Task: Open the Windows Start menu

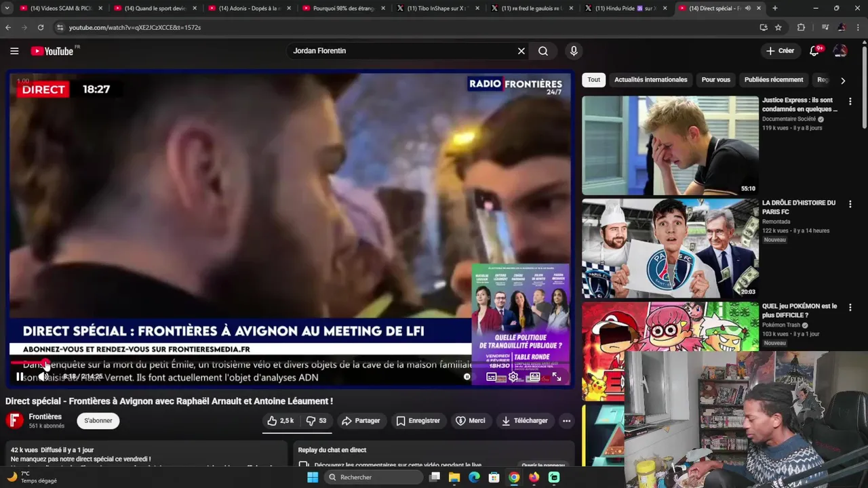Action: [313, 477]
